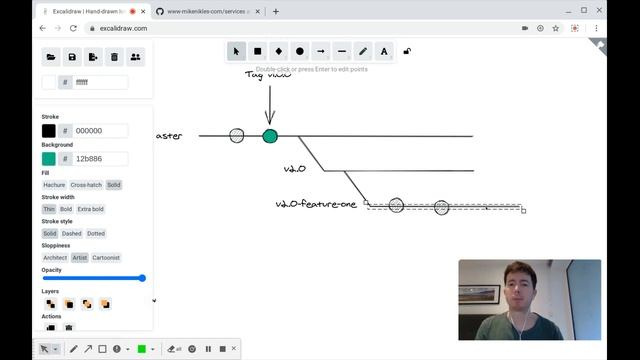
Task: Focus the excalidraw.com address bar
Action: click(x=302, y=28)
